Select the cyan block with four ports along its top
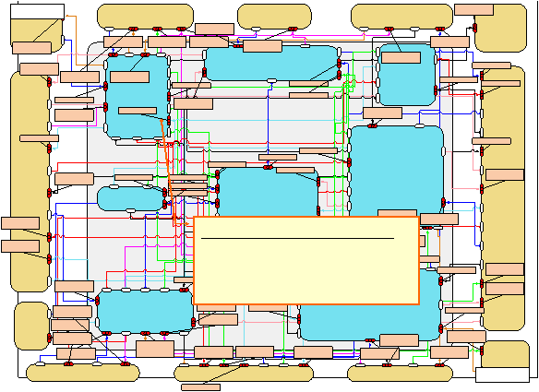Viewport: 539px width, 392px height. coord(145,311)
